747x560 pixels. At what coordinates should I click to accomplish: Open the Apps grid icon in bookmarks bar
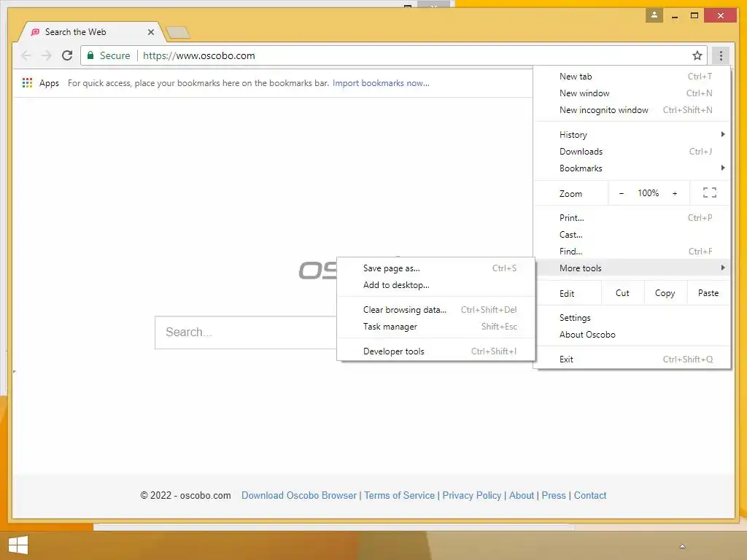click(x=27, y=83)
